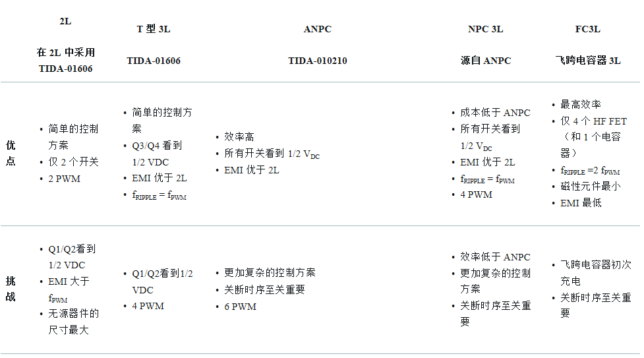The height and width of the screenshot is (358, 644).
Task: Select the "EMI 最低" bullet item
Action: [581, 203]
